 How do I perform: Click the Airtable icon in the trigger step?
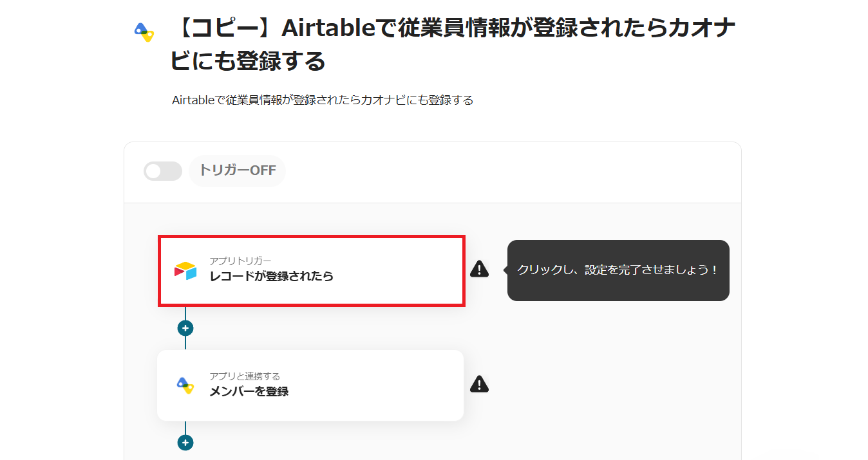pos(185,271)
